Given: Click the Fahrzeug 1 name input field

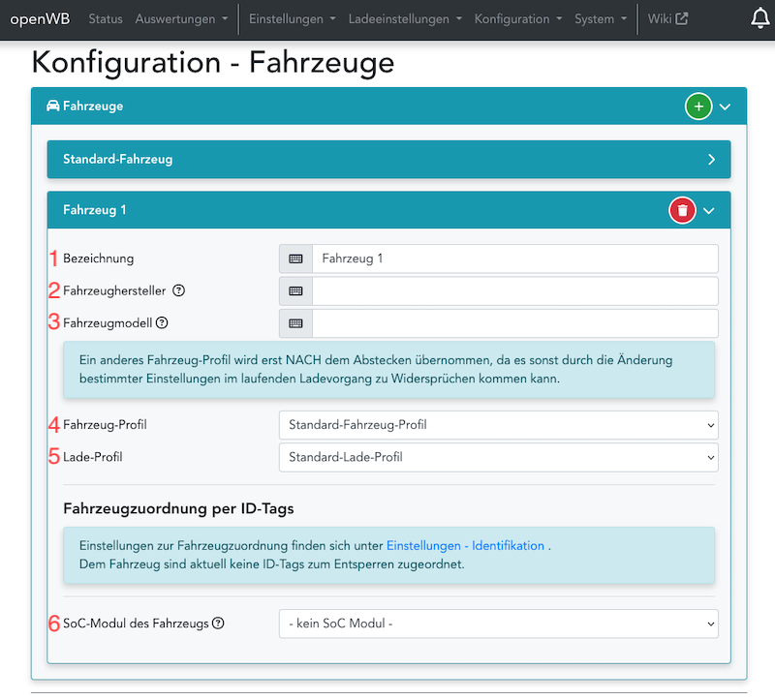Looking at the screenshot, I should pos(513,259).
